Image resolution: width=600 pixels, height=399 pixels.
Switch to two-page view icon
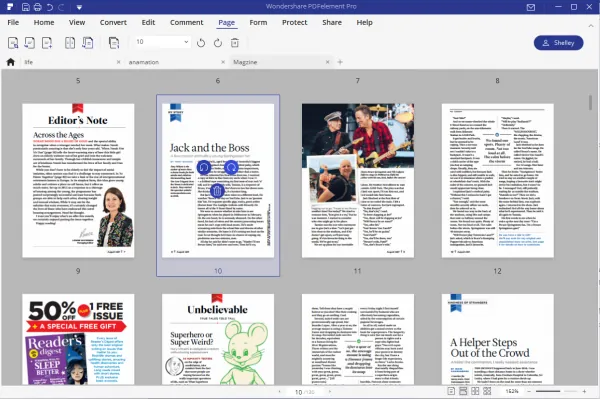click(475, 391)
